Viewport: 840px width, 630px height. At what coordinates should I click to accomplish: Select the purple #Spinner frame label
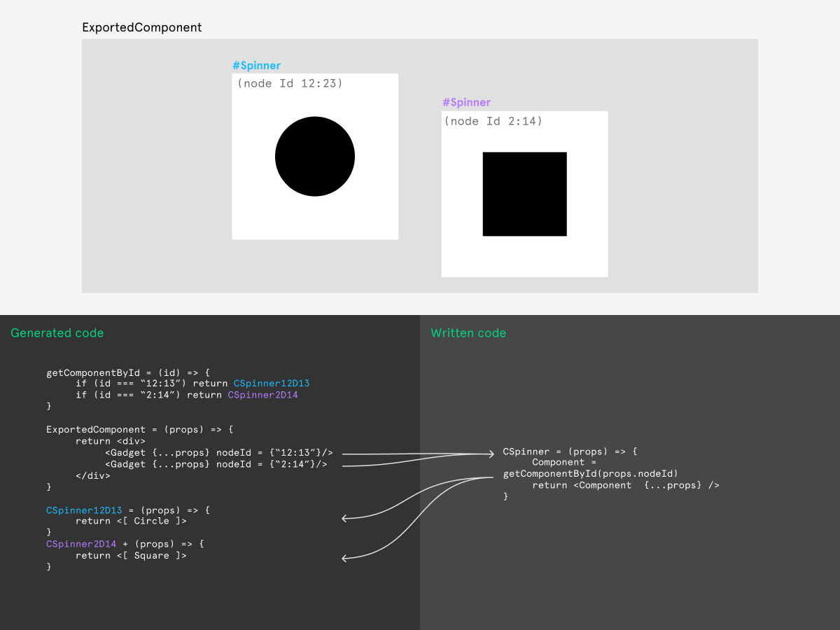(466, 102)
